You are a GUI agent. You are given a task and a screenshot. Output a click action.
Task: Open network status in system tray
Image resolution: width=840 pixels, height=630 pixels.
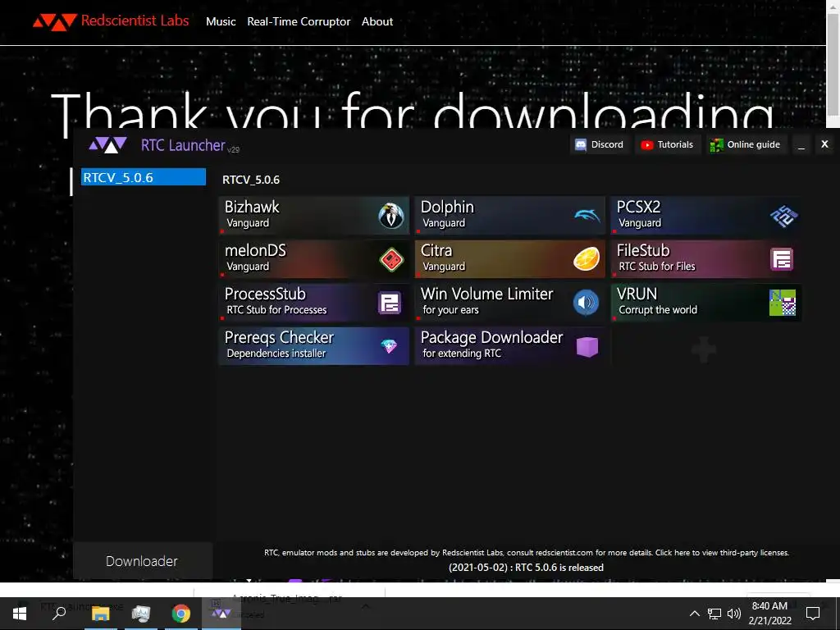coord(714,614)
